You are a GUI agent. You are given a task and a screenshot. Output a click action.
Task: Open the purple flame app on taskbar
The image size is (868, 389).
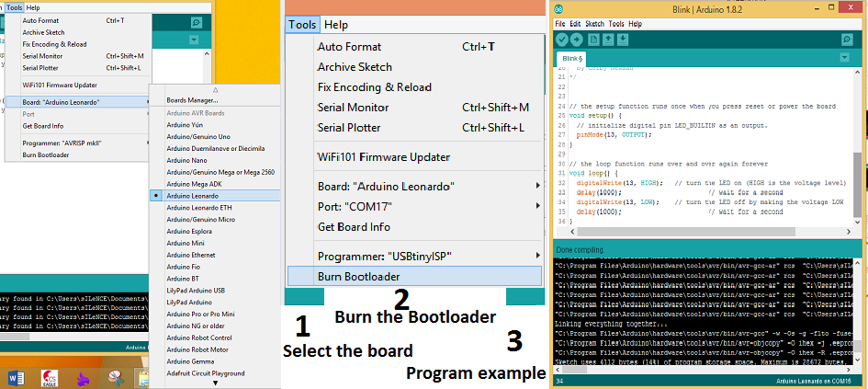pyautogui.click(x=83, y=379)
